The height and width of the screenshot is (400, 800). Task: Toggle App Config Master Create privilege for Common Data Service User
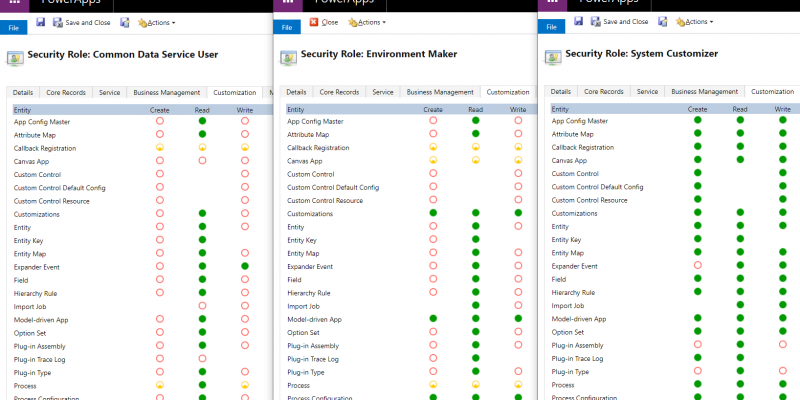[x=160, y=121]
